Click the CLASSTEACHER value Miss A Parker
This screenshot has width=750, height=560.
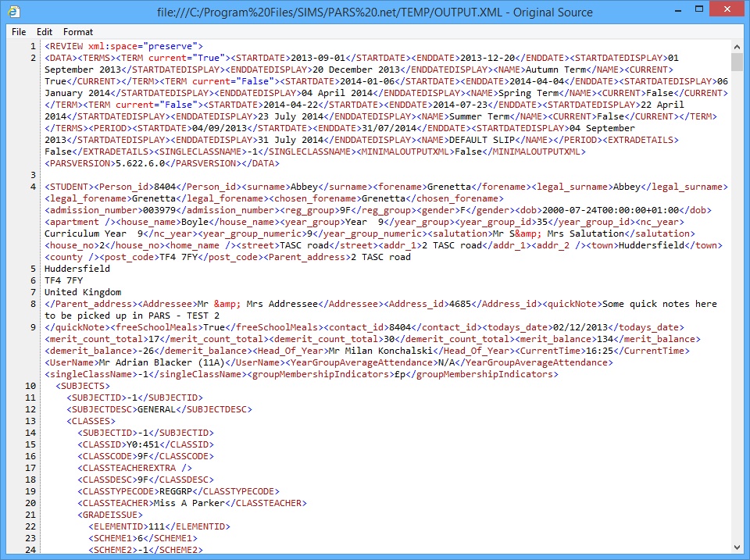click(x=187, y=503)
